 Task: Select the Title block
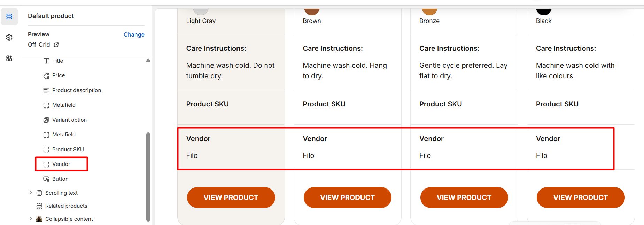57,61
